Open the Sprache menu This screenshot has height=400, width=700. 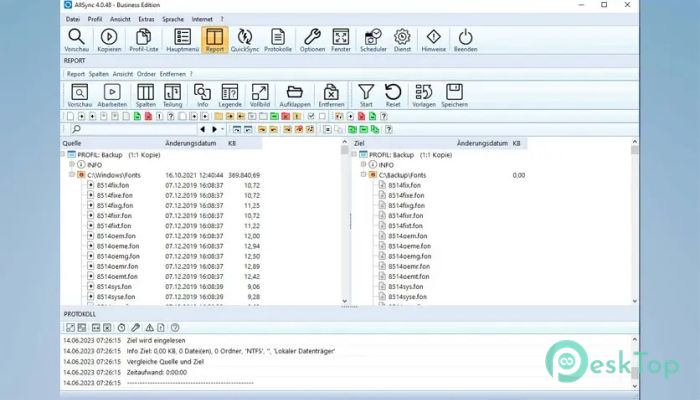coord(173,19)
